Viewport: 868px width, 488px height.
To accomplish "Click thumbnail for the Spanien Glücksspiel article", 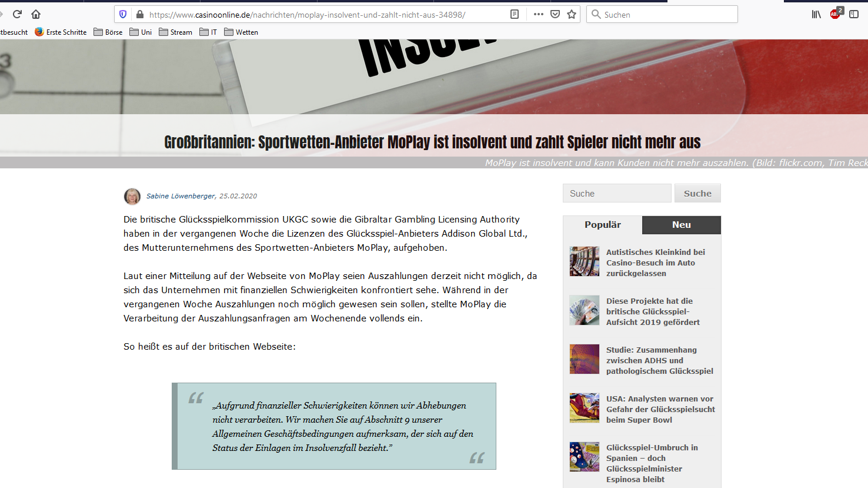I will 585,457.
